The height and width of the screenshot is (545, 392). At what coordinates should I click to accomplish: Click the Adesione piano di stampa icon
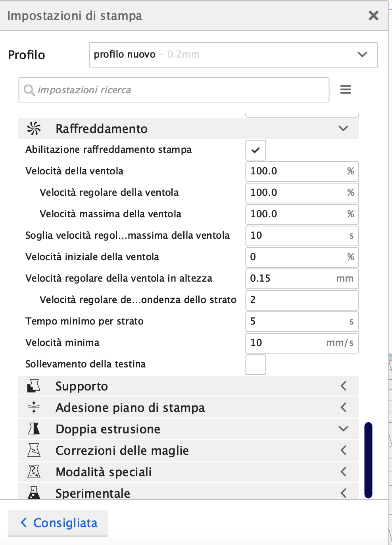(34, 407)
